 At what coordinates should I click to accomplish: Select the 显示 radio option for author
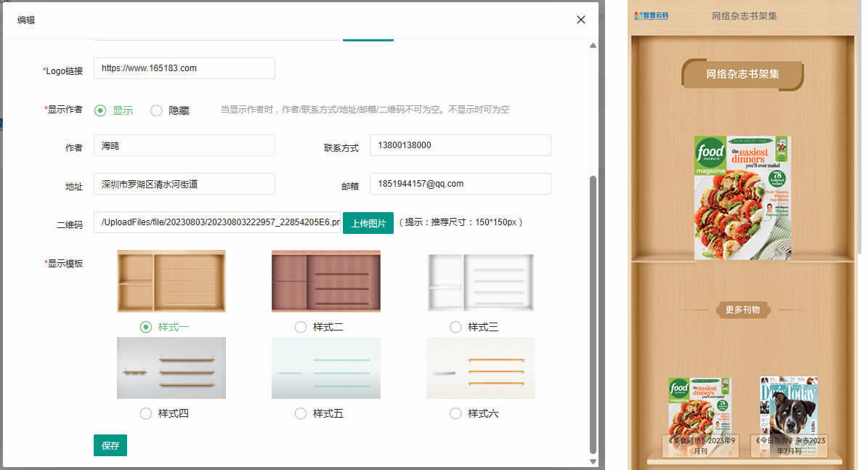(x=101, y=110)
